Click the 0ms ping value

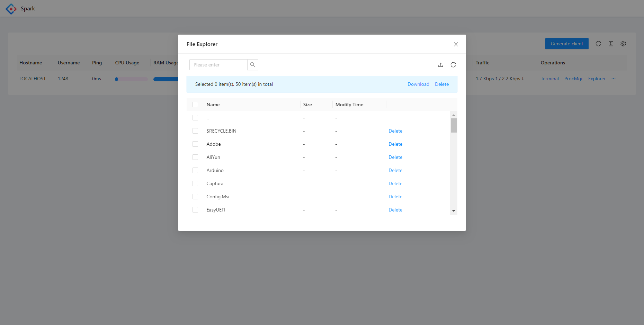click(x=97, y=79)
